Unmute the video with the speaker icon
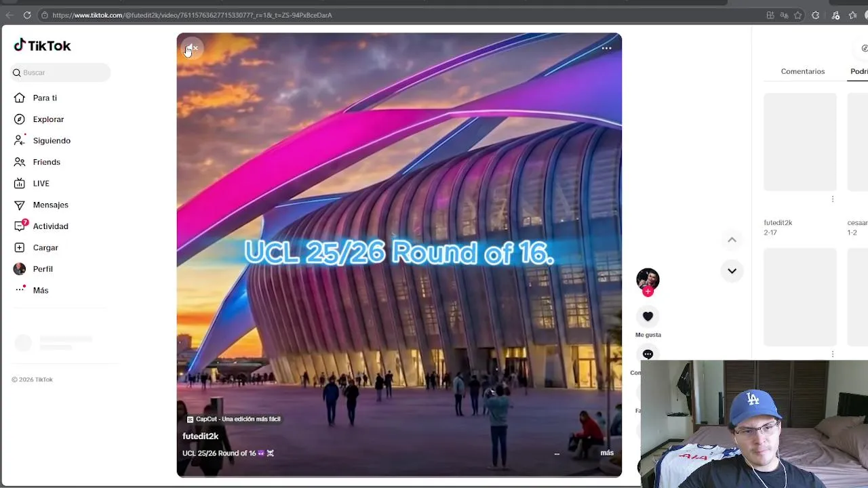 point(192,48)
